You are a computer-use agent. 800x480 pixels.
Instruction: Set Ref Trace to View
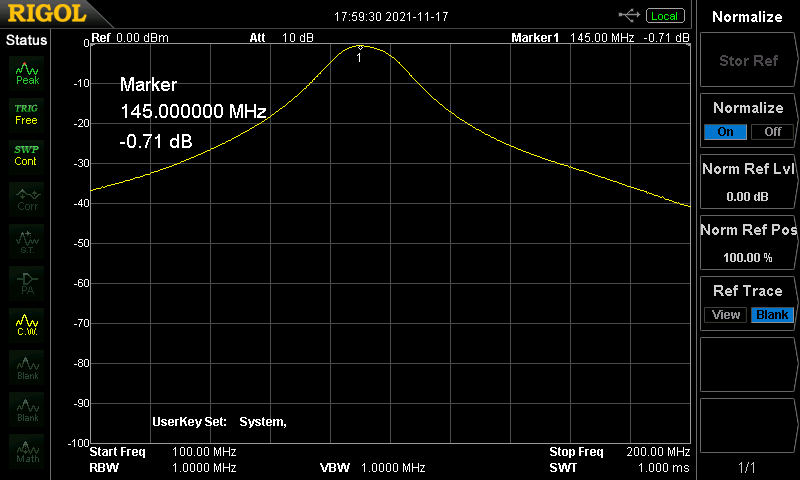tap(726, 315)
